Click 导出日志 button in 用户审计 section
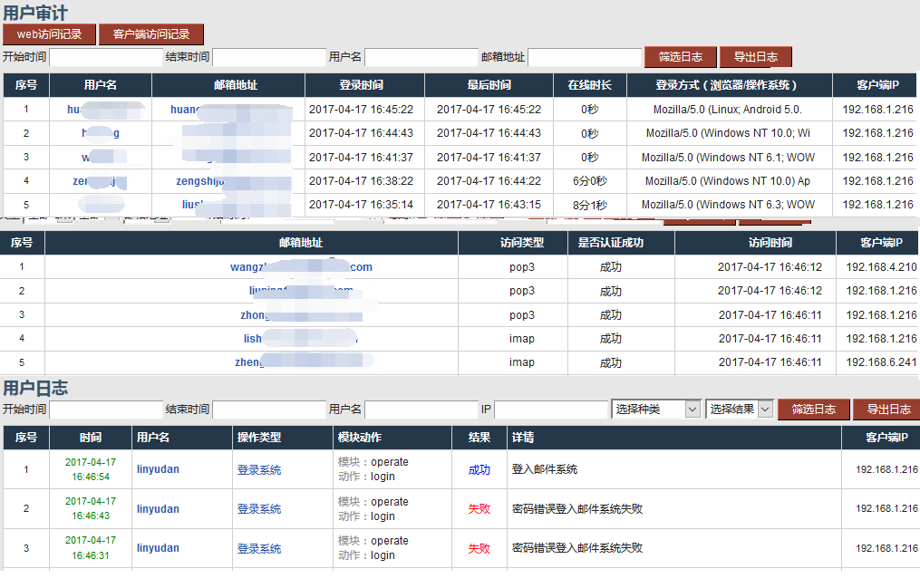920x588 pixels. pyautogui.click(x=755, y=57)
